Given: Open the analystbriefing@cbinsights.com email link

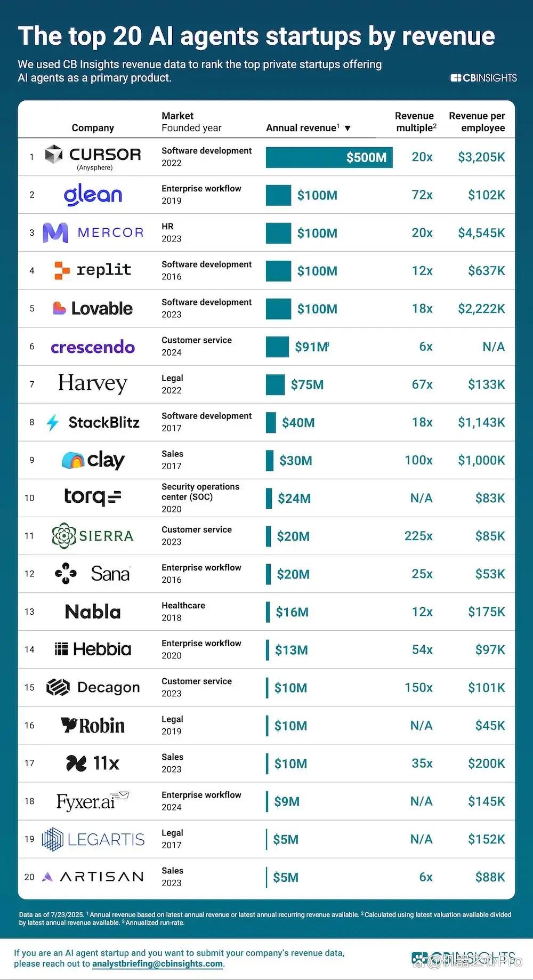Looking at the screenshot, I should (157, 963).
